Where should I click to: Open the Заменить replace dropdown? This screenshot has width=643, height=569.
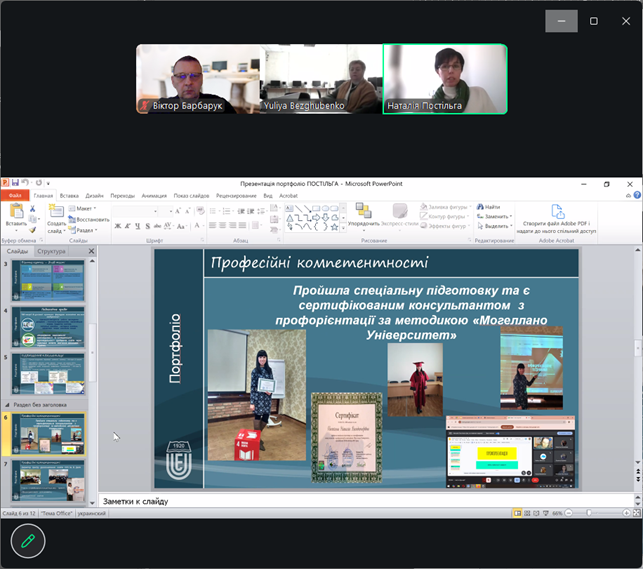coord(495,216)
